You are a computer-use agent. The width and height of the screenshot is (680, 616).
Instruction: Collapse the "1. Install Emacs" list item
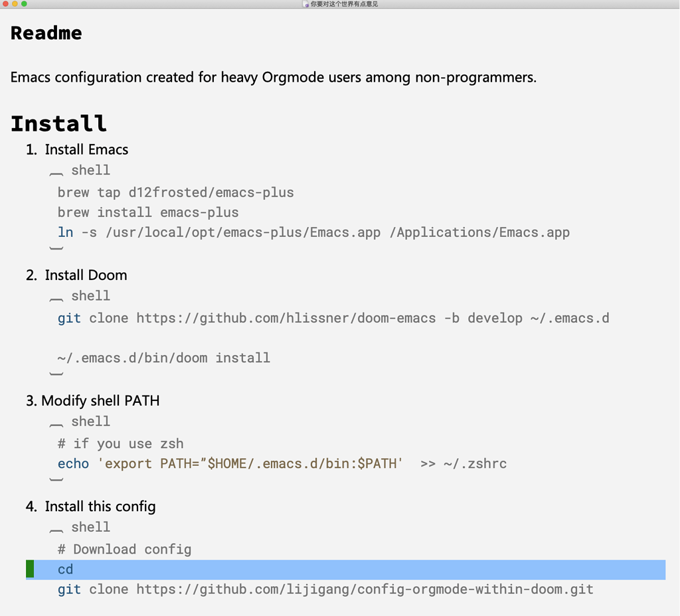click(86, 149)
